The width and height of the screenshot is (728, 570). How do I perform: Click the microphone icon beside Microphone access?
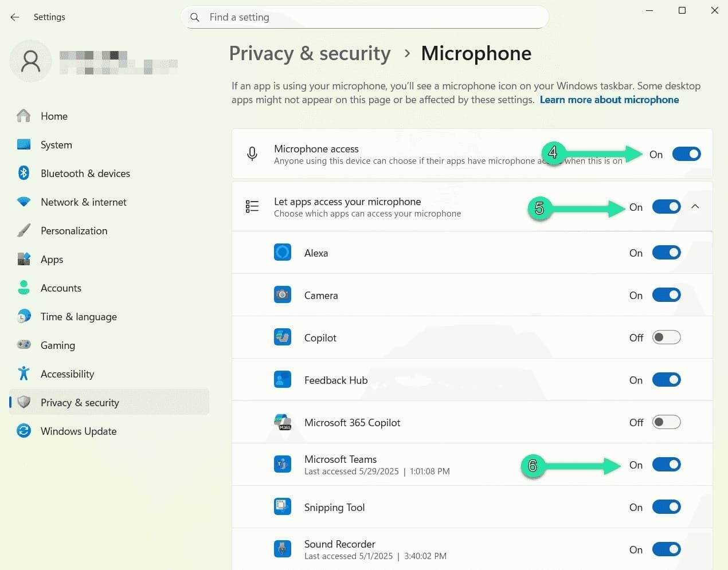252,154
